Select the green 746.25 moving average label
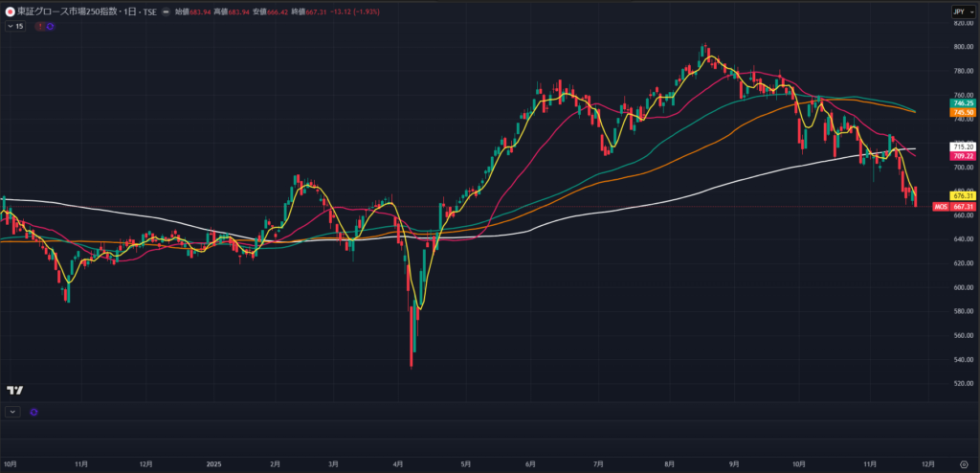Image resolution: width=980 pixels, height=473 pixels. click(962, 103)
